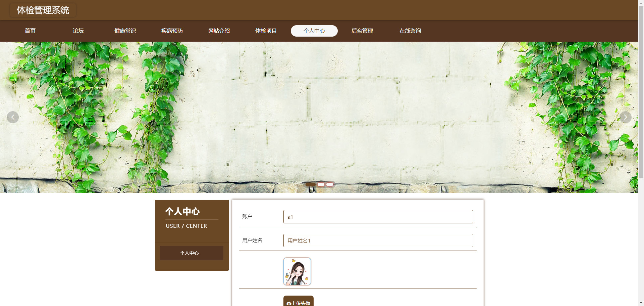Click the 账户 input field containing a1
Viewport: 644px width, 306px height.
(x=378, y=217)
